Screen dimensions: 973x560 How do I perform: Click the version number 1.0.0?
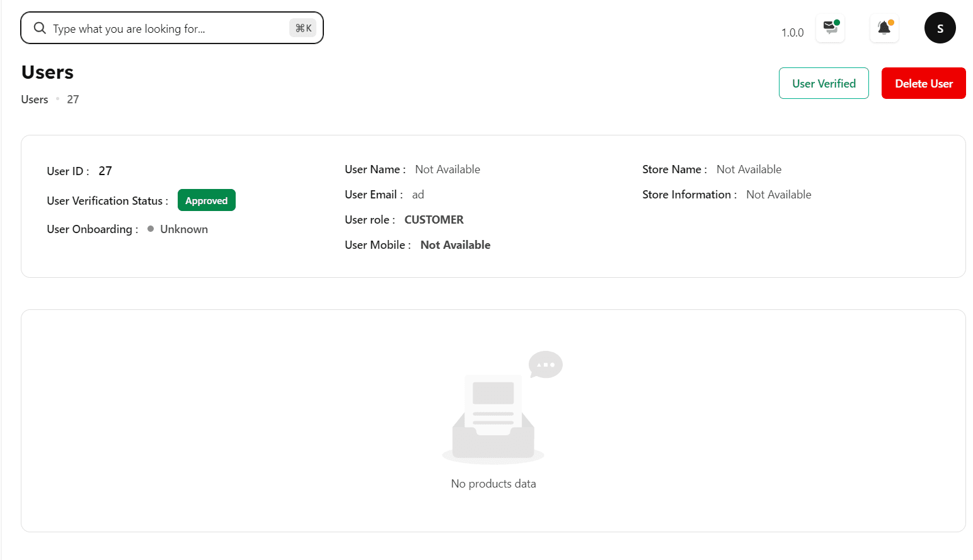[x=792, y=33]
